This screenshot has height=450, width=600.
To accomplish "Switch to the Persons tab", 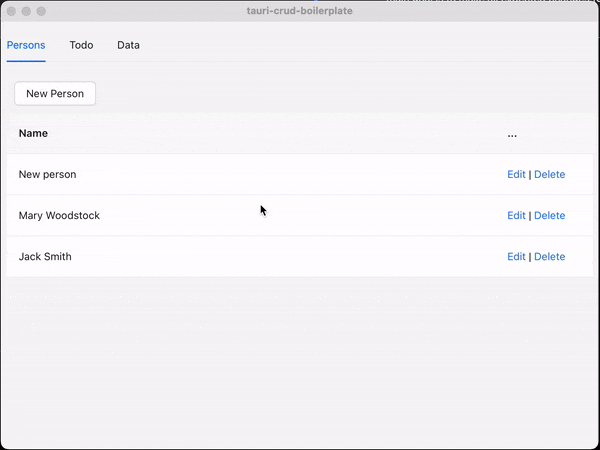I will coord(26,45).
